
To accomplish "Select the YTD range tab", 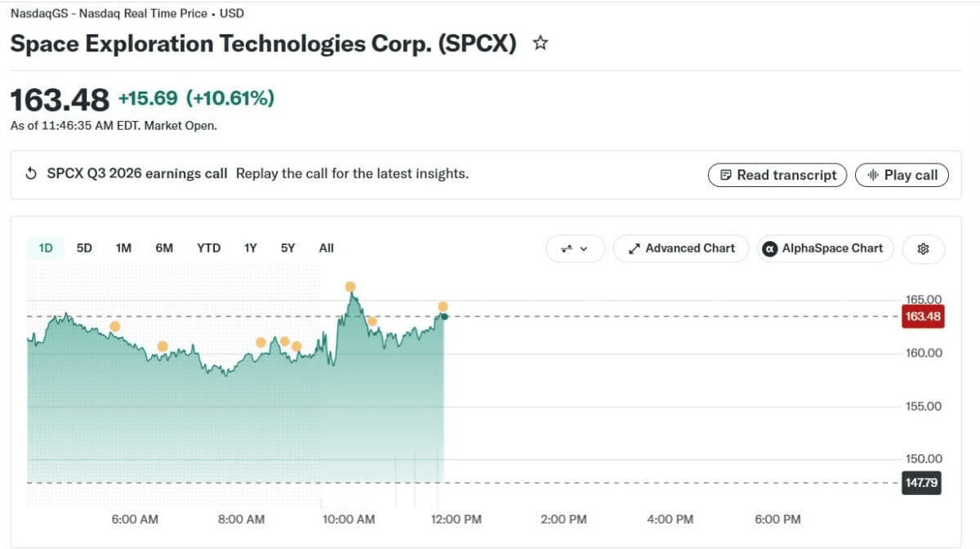I will pyautogui.click(x=208, y=248).
